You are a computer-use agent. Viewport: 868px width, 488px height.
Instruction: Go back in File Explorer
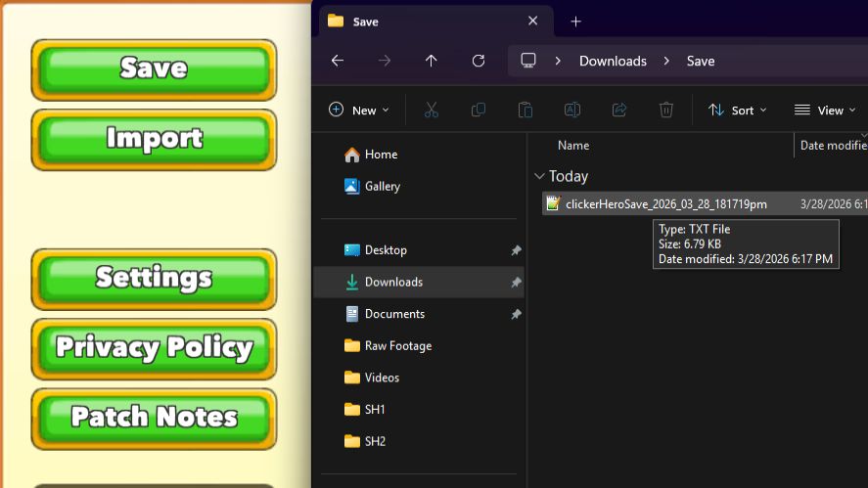[338, 61]
